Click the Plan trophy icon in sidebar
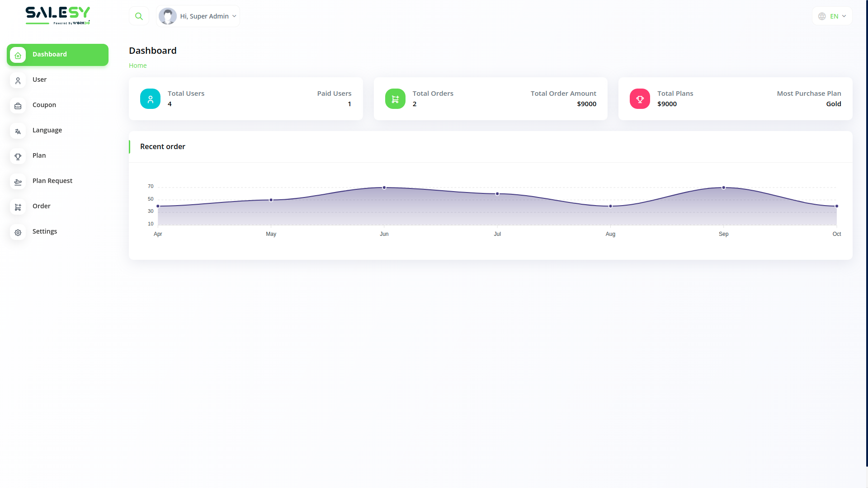This screenshot has height=488, width=868. tap(18, 156)
